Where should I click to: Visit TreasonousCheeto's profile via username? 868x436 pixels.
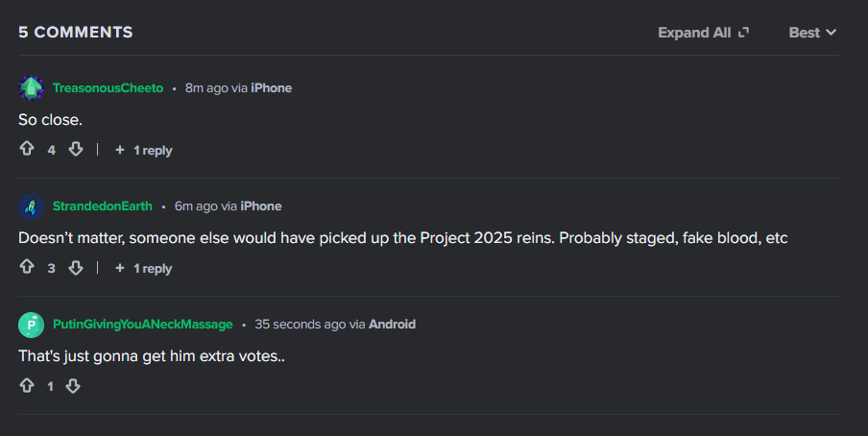tap(108, 88)
